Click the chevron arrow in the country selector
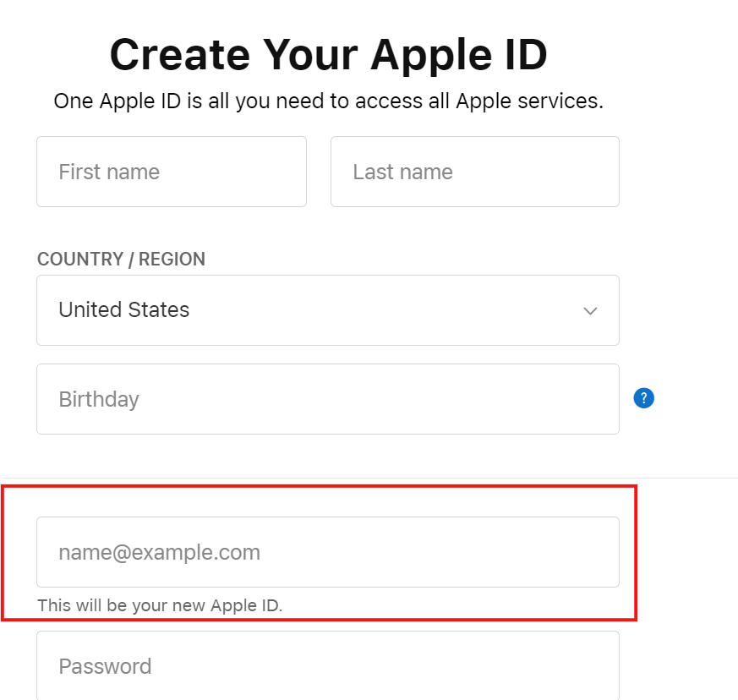The height and width of the screenshot is (700, 738). (x=590, y=311)
